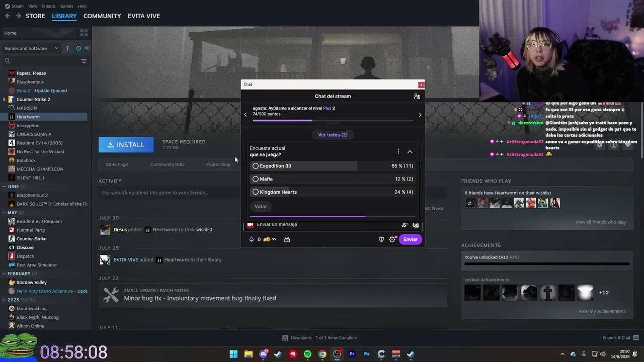The image size is (644, 362).
Task: Collapse the JUNE library group
Action: pos(4,187)
